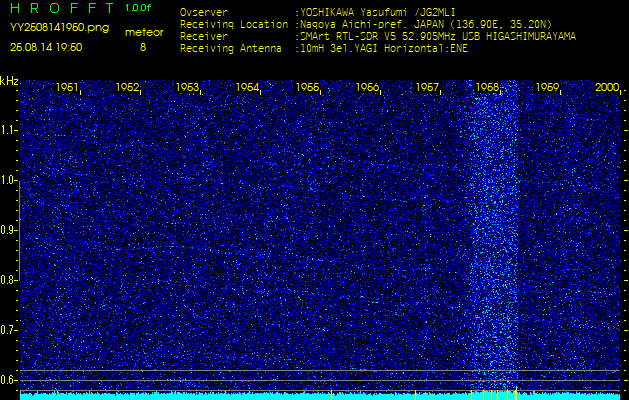Select the Nagoya Aichi-pref. JAPAN location value

426,24
